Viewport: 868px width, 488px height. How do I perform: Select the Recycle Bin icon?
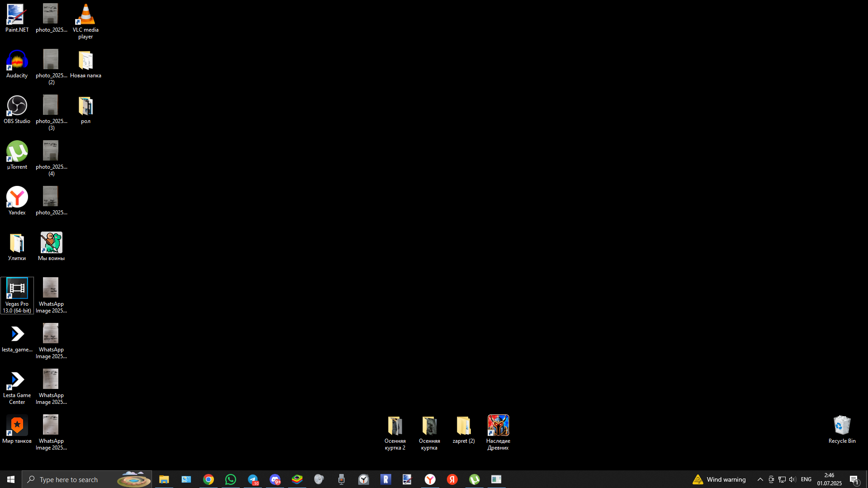842,430
